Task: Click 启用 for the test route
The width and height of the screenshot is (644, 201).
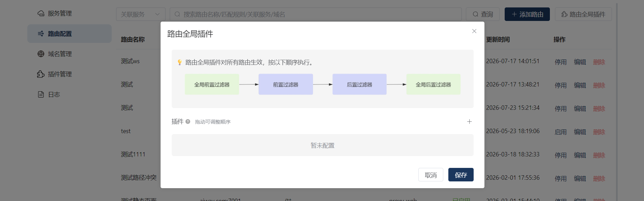Action: 561,132
